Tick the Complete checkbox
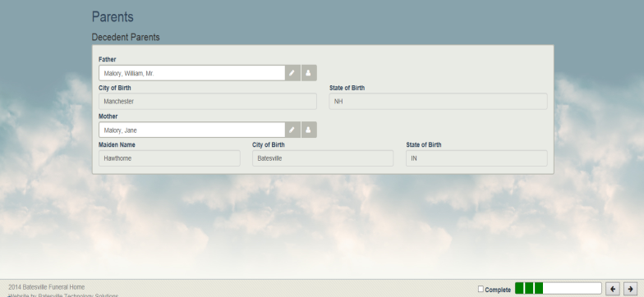The image size is (644, 297). [x=481, y=289]
